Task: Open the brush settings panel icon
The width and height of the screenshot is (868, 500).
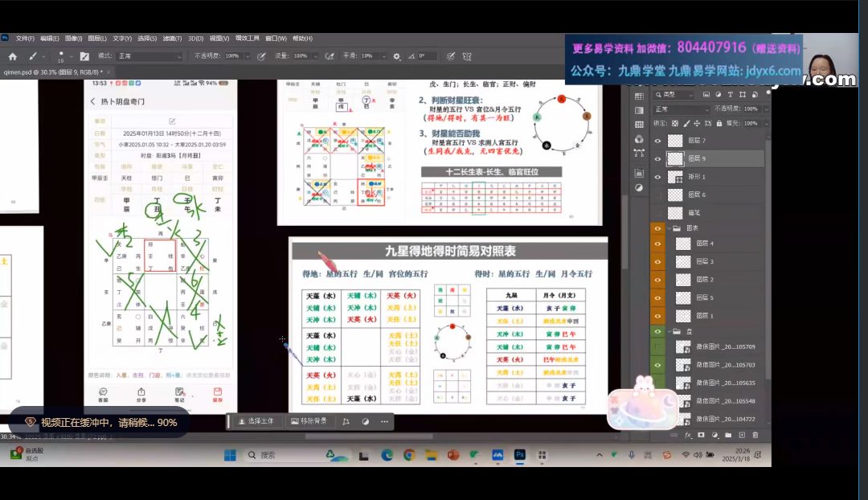Action: 84,56
